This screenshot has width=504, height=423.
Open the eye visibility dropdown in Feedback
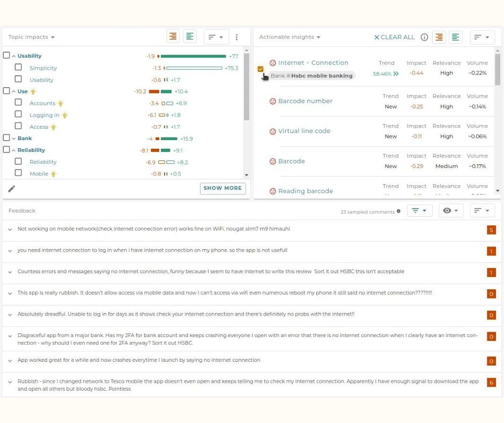pyautogui.click(x=451, y=211)
